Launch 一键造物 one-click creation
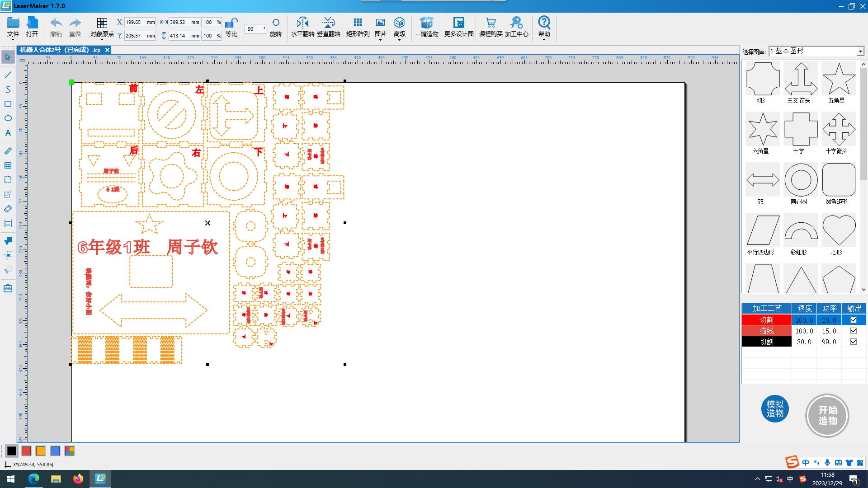 pos(427,27)
